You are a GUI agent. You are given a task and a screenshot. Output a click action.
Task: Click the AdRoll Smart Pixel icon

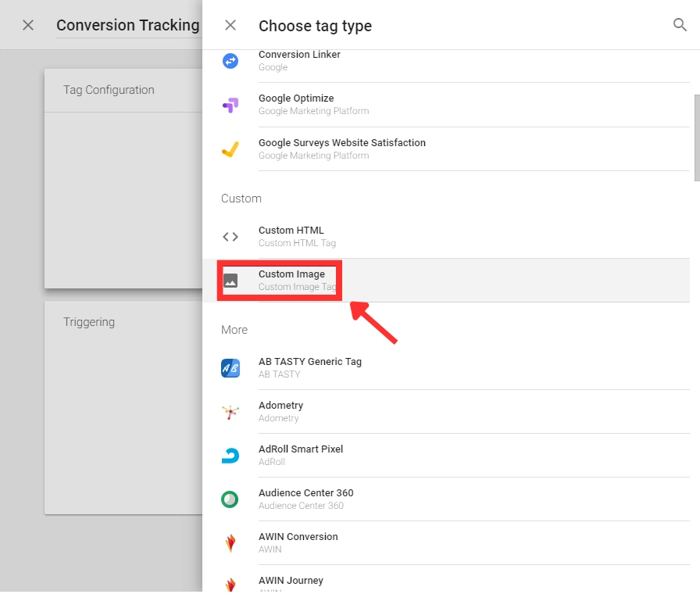click(230, 456)
